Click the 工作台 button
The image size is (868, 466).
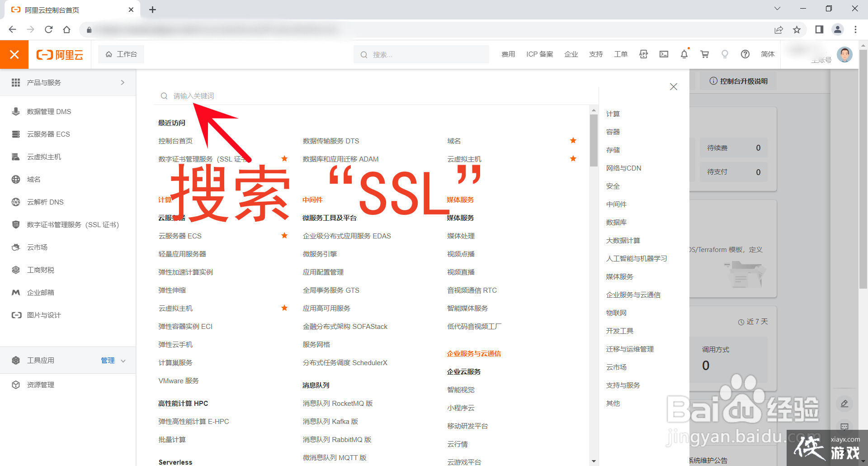121,54
